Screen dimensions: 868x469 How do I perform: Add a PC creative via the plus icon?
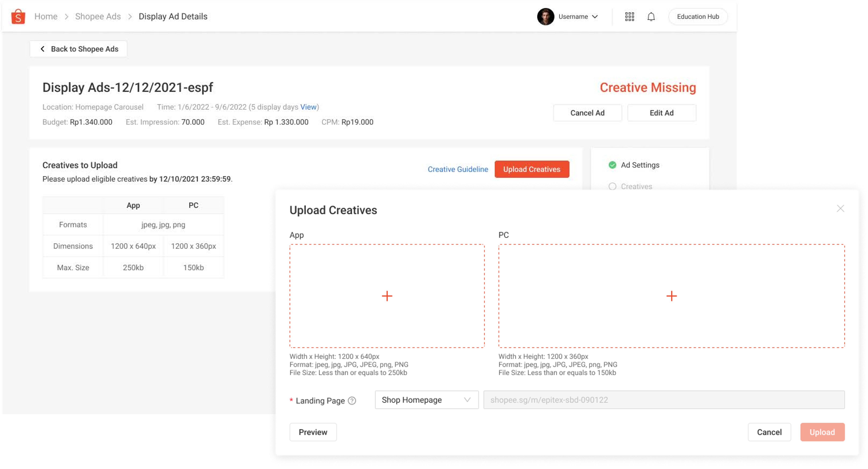(x=672, y=296)
